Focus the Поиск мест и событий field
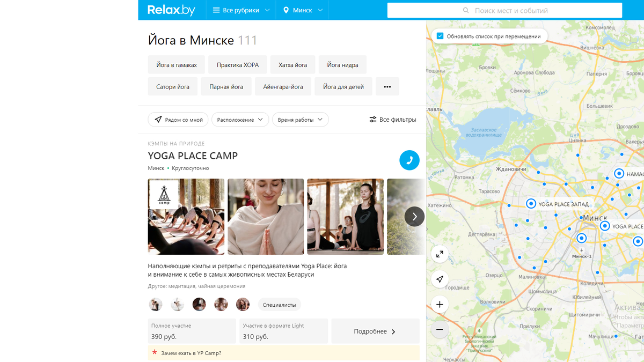Viewport: 644px width, 362px height. 504,10
